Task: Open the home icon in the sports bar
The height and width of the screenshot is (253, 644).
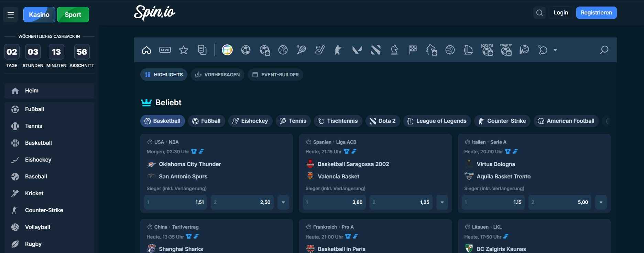Action: click(146, 50)
